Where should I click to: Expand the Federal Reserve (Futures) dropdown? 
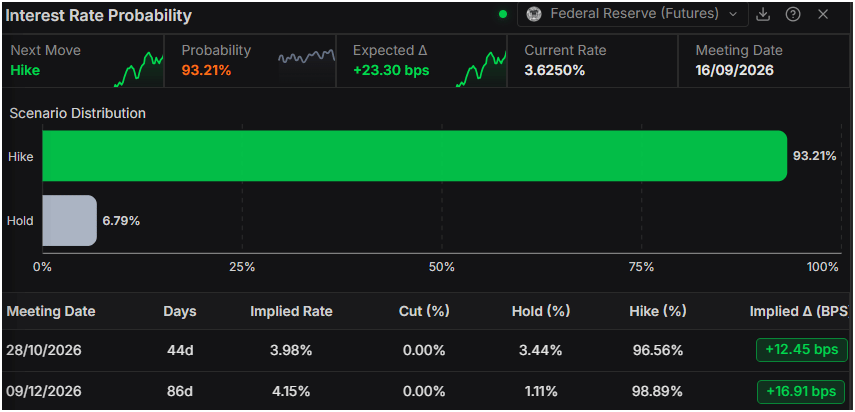click(633, 14)
